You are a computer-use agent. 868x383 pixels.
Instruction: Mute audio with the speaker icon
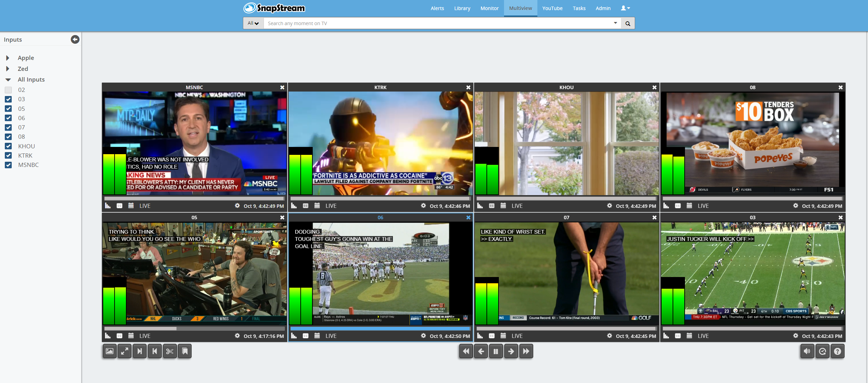pyautogui.click(x=807, y=351)
